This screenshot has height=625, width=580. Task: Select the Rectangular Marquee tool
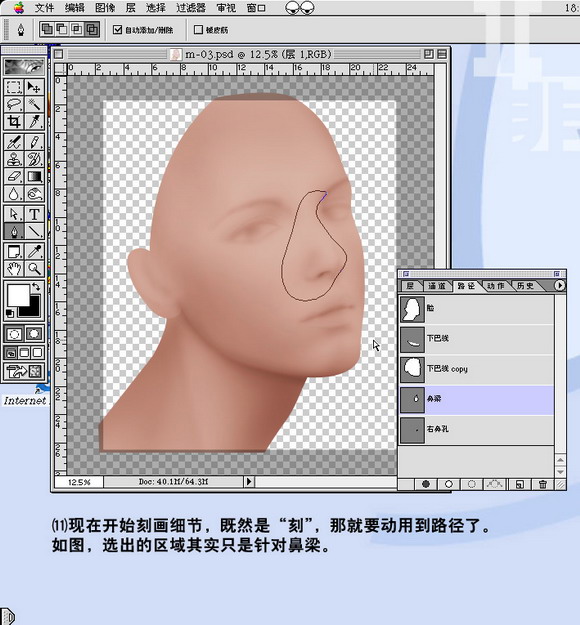(14, 87)
